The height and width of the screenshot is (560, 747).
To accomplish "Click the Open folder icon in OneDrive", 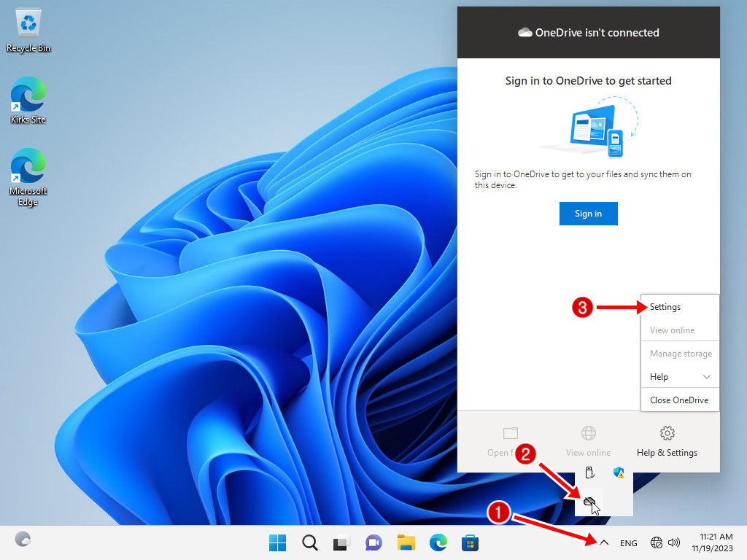I will point(510,433).
